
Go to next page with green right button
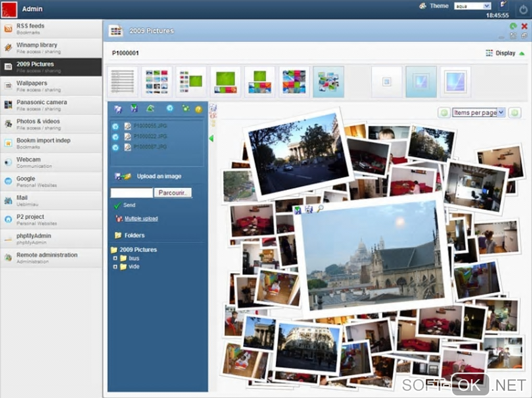click(x=515, y=113)
